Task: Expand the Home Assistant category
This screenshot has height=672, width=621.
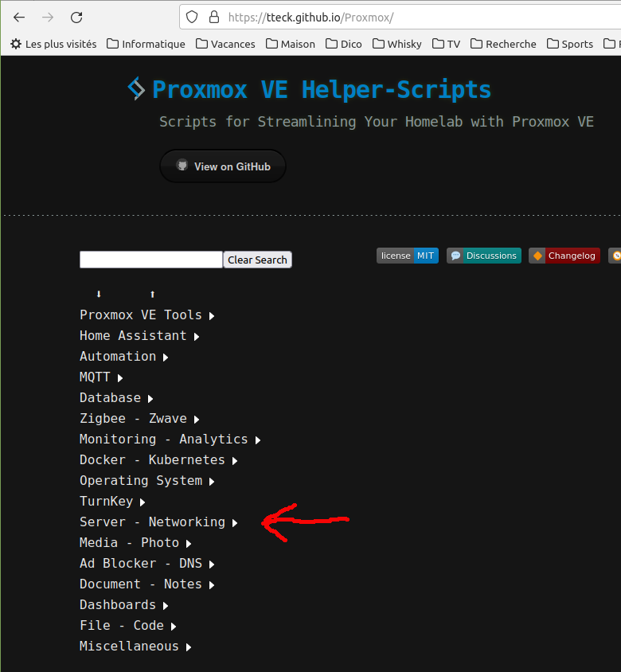Action: [139, 335]
